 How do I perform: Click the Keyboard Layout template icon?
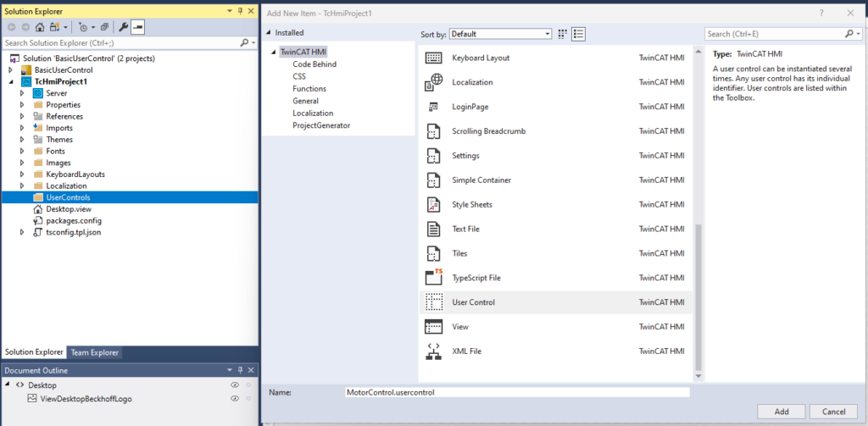[433, 58]
